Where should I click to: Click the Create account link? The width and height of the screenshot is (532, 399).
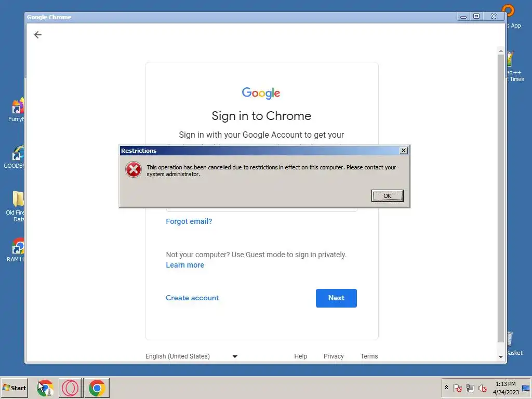click(192, 298)
